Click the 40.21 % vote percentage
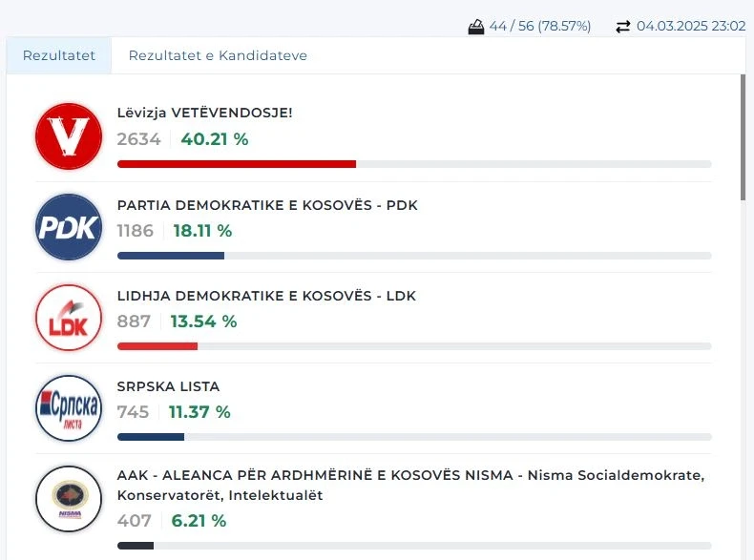The image size is (754, 560). (x=214, y=139)
